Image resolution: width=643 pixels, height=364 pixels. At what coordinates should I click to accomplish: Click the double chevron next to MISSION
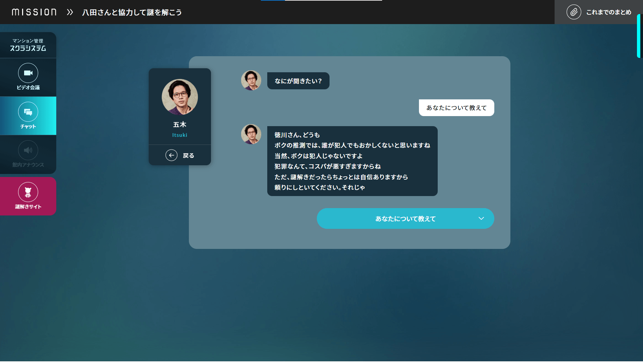click(x=70, y=12)
